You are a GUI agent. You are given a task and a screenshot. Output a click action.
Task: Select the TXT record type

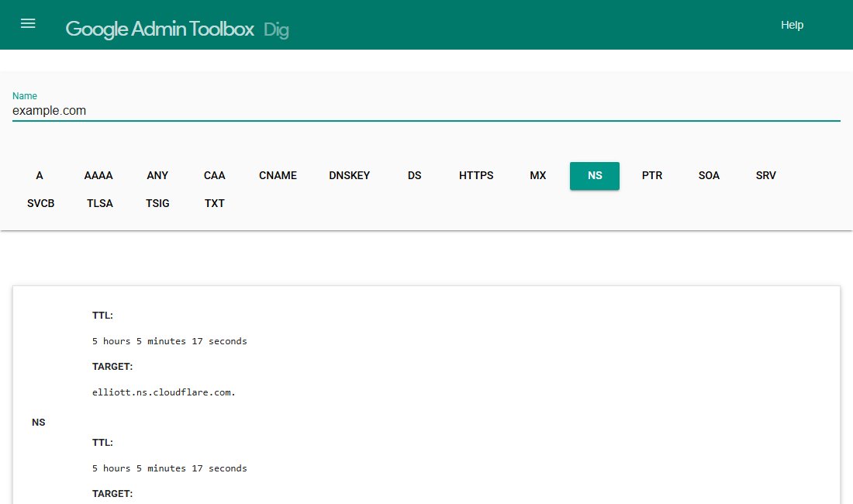[x=214, y=203]
